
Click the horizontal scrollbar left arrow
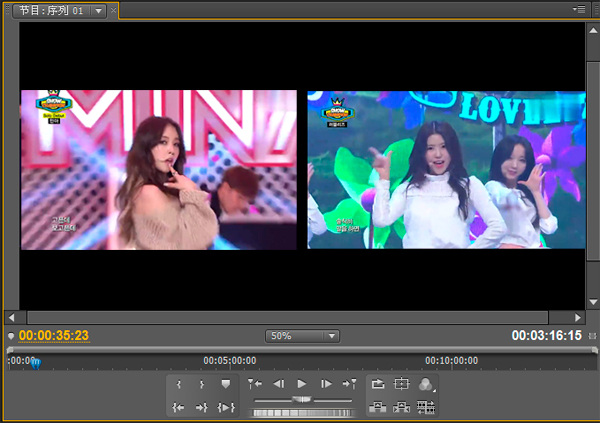(x=12, y=317)
